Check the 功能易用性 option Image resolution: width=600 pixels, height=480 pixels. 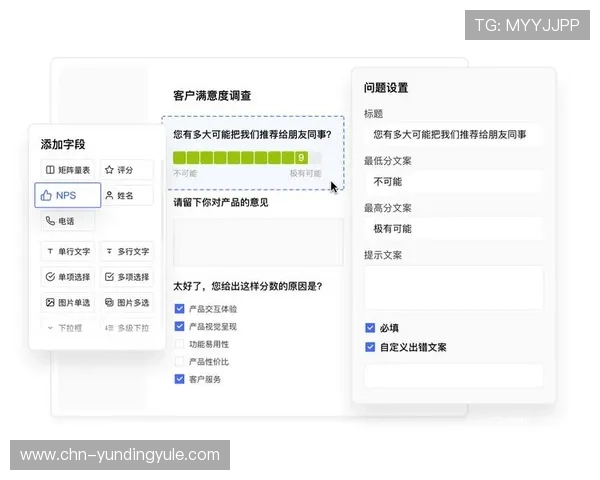179,344
